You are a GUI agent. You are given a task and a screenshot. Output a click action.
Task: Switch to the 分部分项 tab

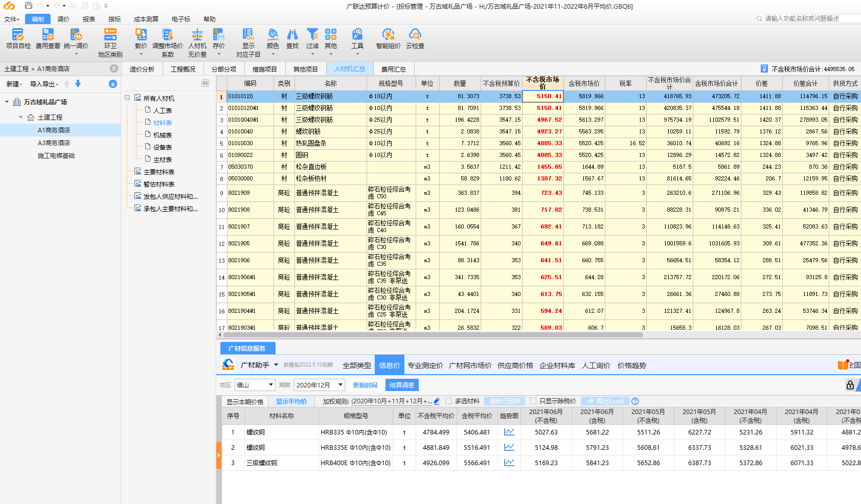tap(224, 69)
